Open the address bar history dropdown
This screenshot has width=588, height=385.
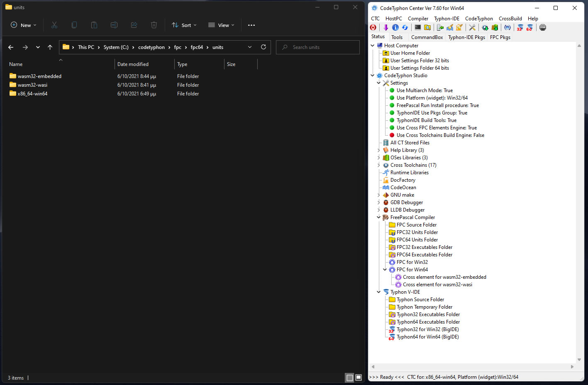click(x=250, y=47)
